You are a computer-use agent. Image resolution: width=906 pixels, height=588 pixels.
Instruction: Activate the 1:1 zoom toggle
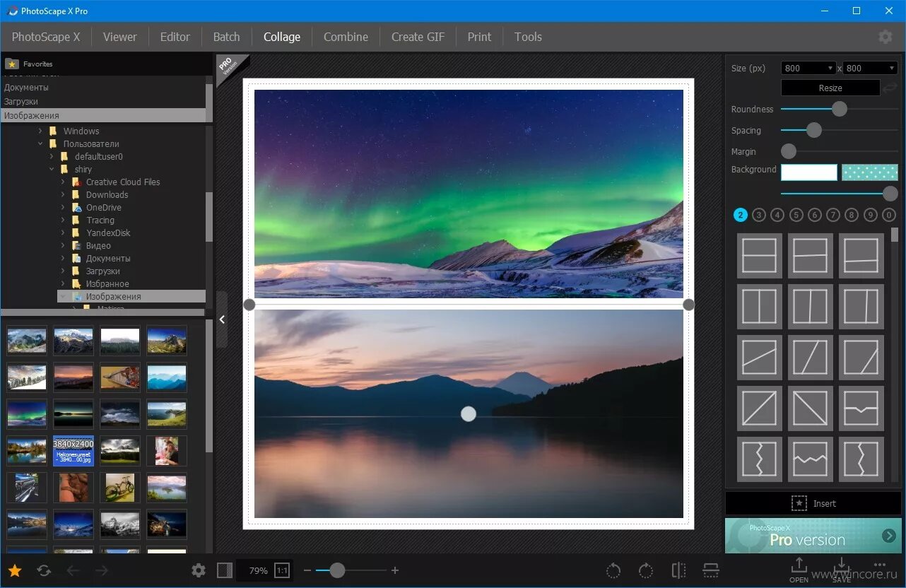coord(281,570)
